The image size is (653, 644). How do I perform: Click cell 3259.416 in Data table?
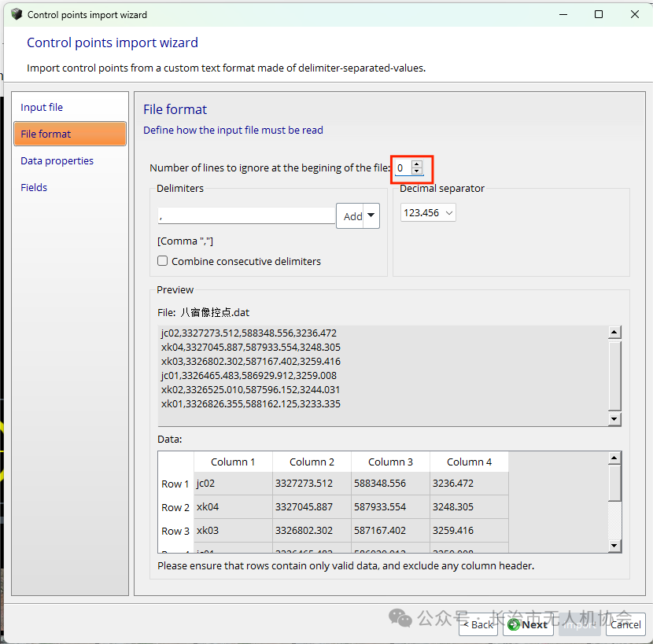click(469, 530)
